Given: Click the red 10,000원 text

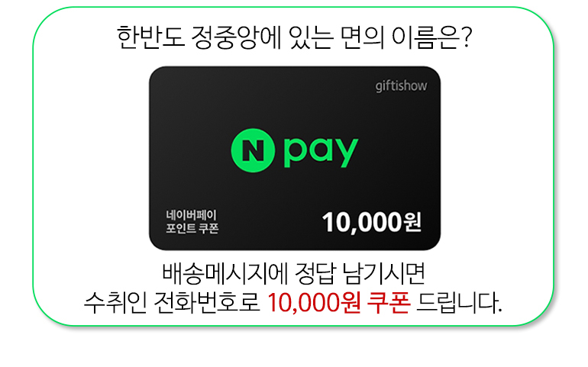Looking at the screenshot, I should (315, 302).
